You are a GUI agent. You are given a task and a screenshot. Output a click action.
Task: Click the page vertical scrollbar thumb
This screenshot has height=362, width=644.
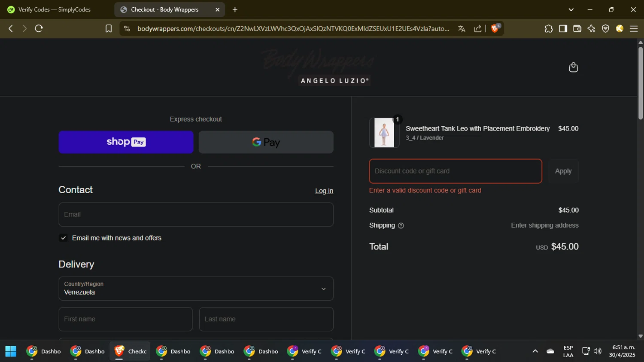pos(641,82)
